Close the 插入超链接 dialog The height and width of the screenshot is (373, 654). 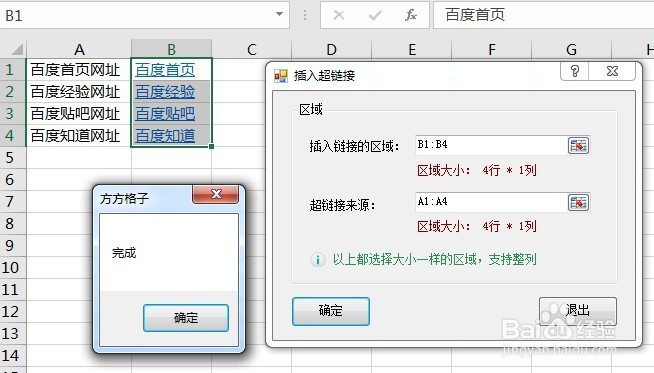pyautogui.click(x=612, y=71)
